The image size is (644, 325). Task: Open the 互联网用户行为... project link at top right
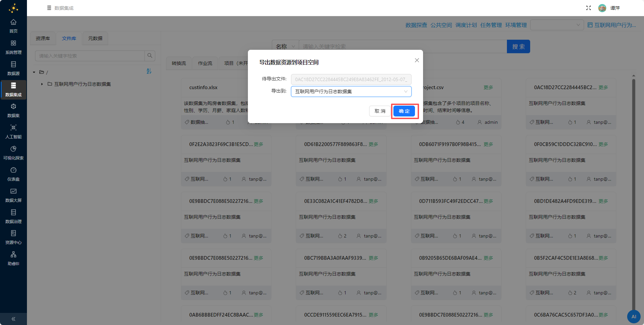coord(612,25)
